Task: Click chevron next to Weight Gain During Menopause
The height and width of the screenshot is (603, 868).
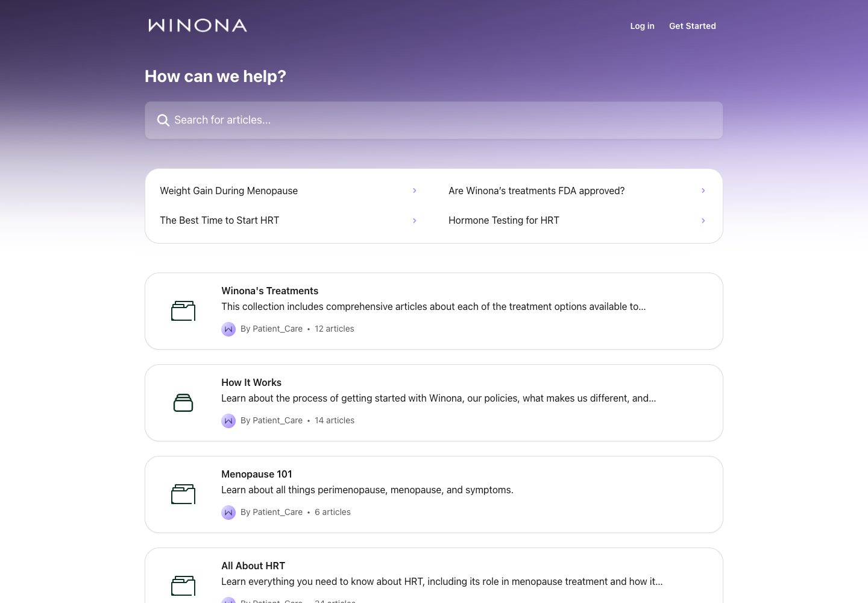Action: pos(415,191)
